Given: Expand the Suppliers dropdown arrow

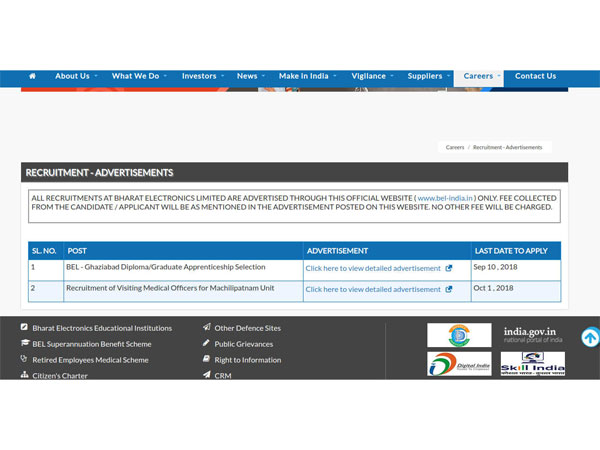Looking at the screenshot, I should tap(448, 76).
